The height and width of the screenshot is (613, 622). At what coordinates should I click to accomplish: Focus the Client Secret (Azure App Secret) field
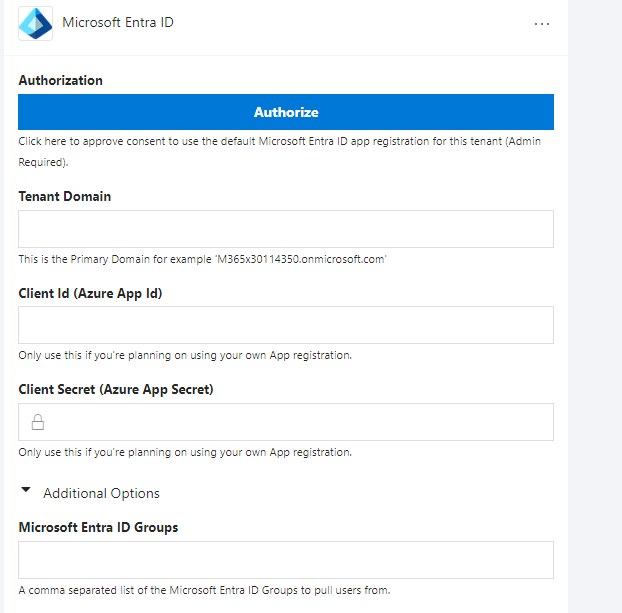[x=286, y=422]
